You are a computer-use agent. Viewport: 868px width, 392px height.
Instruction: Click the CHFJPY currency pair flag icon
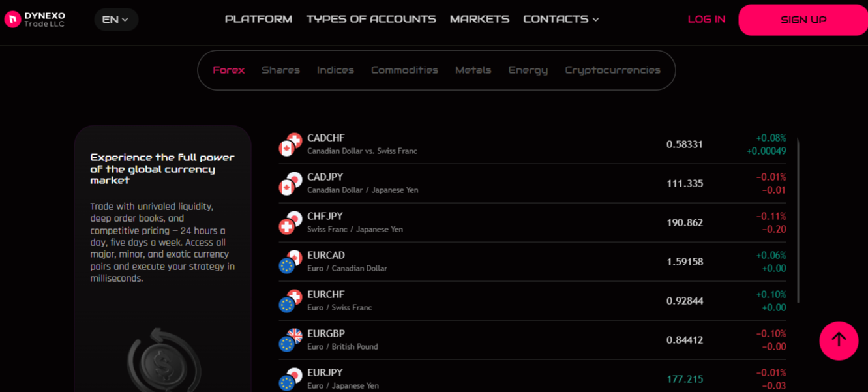(290, 222)
